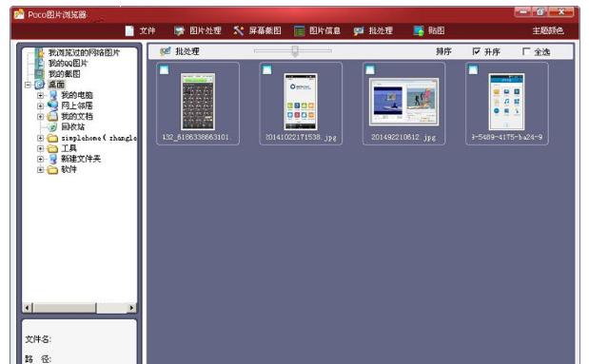The width and height of the screenshot is (589, 364).
Task: Select 我的QQ图片 tree entry text
Action: pyautogui.click(x=68, y=63)
